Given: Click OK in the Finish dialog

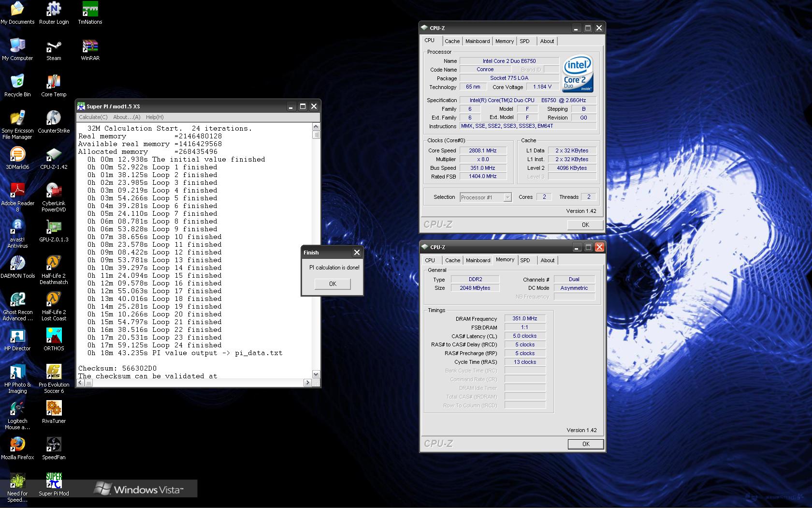Looking at the screenshot, I should click(333, 284).
